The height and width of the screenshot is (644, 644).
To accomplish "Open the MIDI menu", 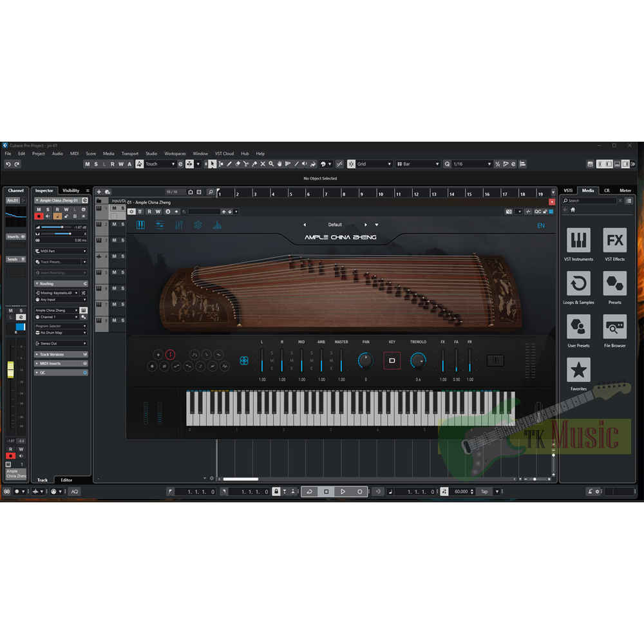I will click(x=74, y=154).
